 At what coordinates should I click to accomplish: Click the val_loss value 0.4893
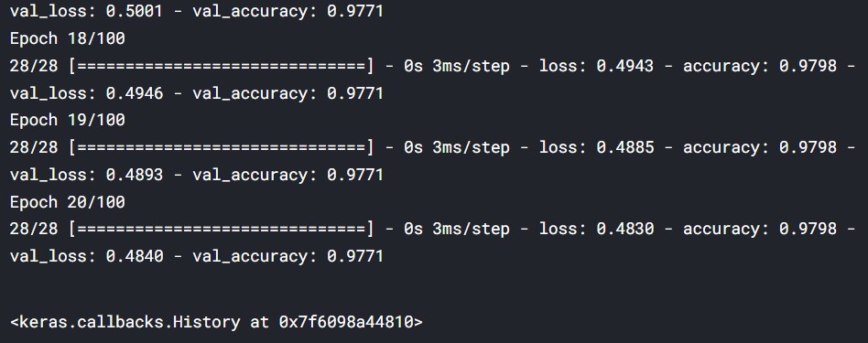(134, 175)
